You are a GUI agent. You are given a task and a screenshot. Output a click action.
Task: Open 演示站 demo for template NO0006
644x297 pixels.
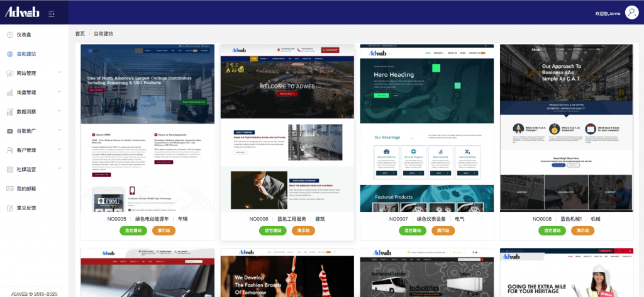(x=303, y=231)
